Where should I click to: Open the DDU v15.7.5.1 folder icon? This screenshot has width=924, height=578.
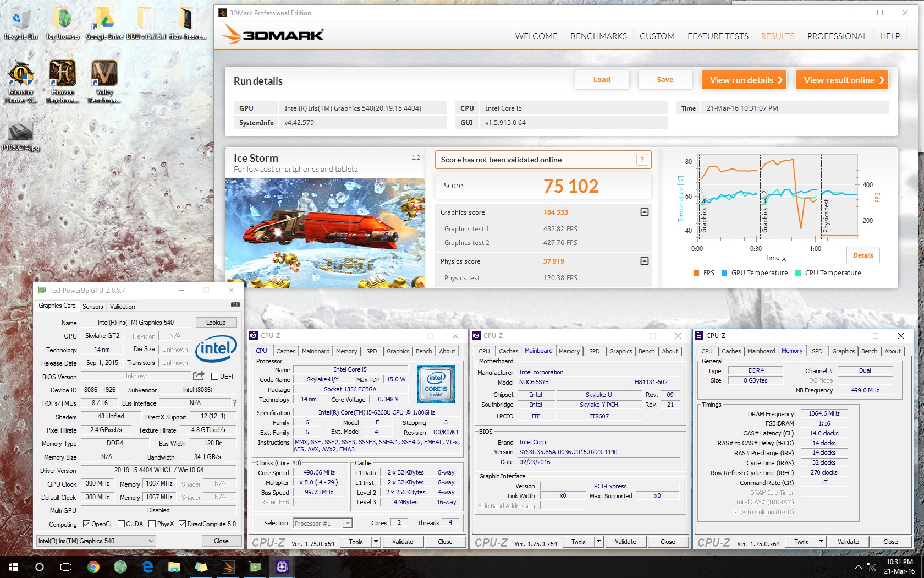coord(146,23)
